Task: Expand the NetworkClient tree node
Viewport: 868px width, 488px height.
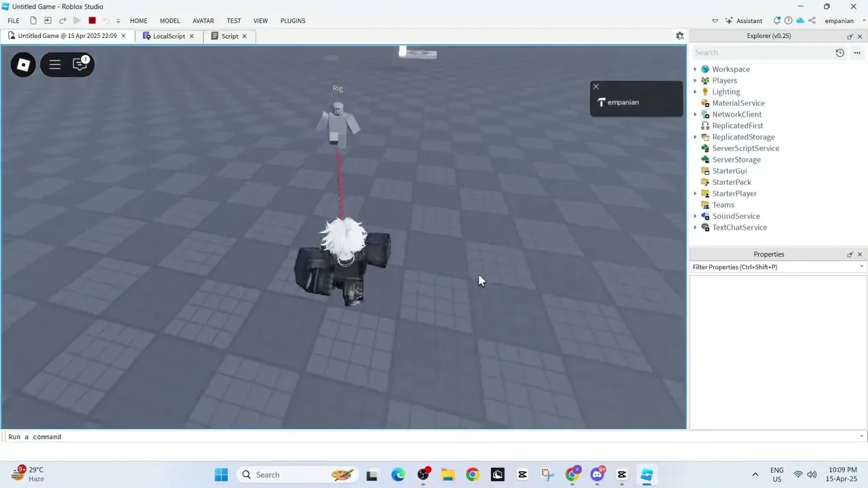Action: pyautogui.click(x=695, y=115)
